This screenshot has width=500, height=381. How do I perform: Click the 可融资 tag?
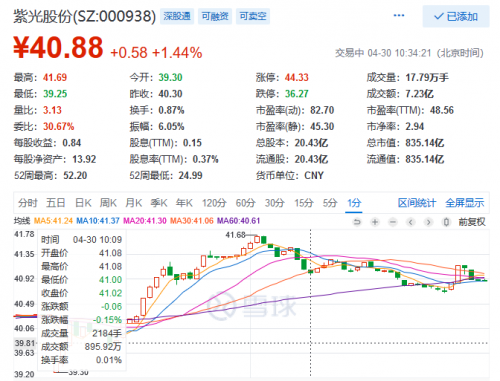215,16
